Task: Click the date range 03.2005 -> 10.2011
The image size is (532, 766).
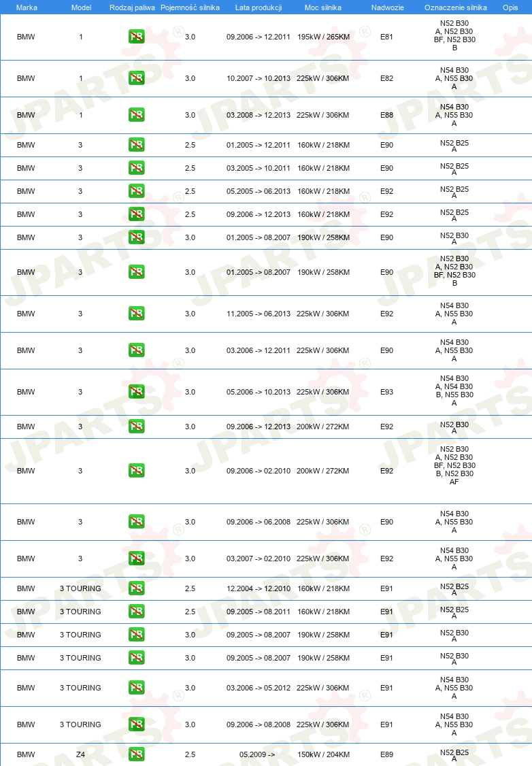Action: pos(258,168)
